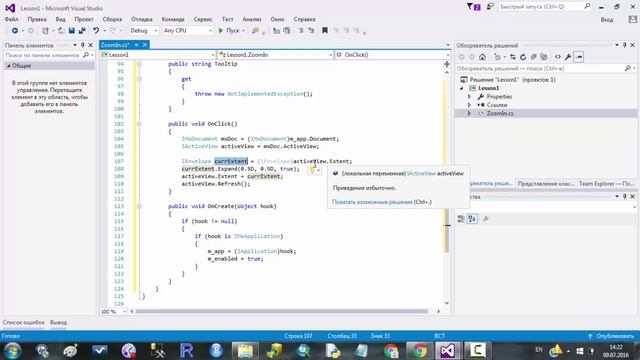Open the Отладка menu

pyautogui.click(x=142, y=19)
